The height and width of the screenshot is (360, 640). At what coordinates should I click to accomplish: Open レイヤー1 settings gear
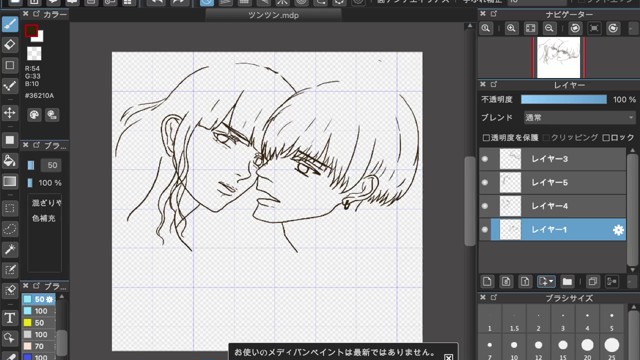pos(618,230)
